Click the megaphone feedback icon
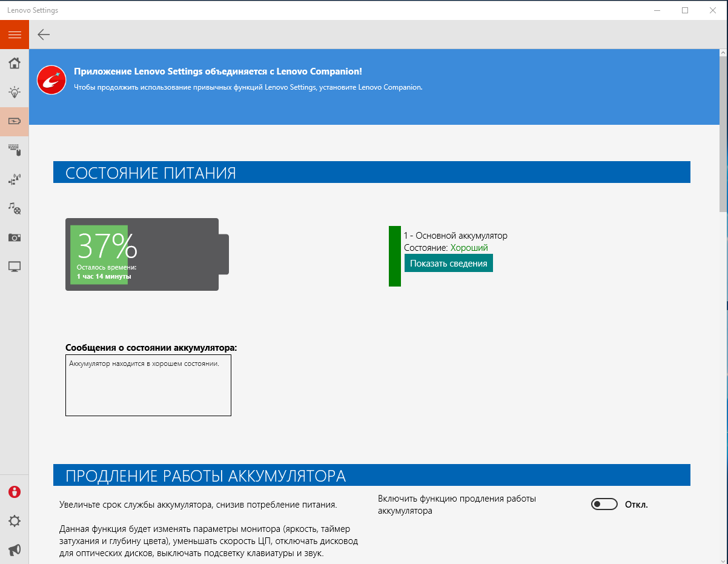Screen dimensions: 728x564 click(15, 549)
